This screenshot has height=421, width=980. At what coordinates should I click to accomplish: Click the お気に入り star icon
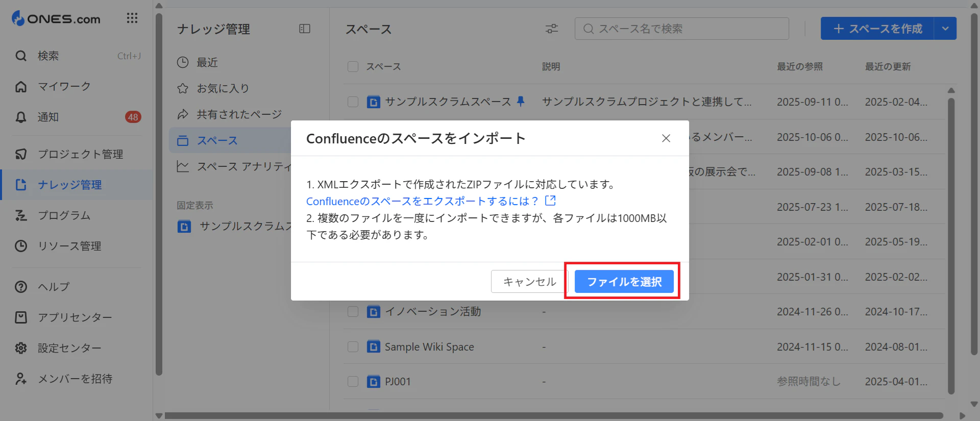point(183,88)
